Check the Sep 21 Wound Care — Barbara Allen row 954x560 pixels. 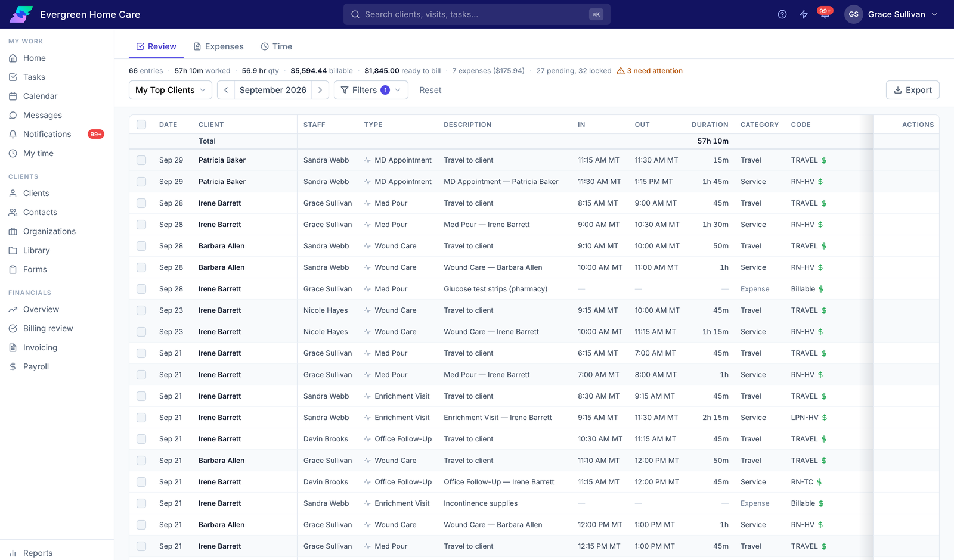pyautogui.click(x=141, y=525)
